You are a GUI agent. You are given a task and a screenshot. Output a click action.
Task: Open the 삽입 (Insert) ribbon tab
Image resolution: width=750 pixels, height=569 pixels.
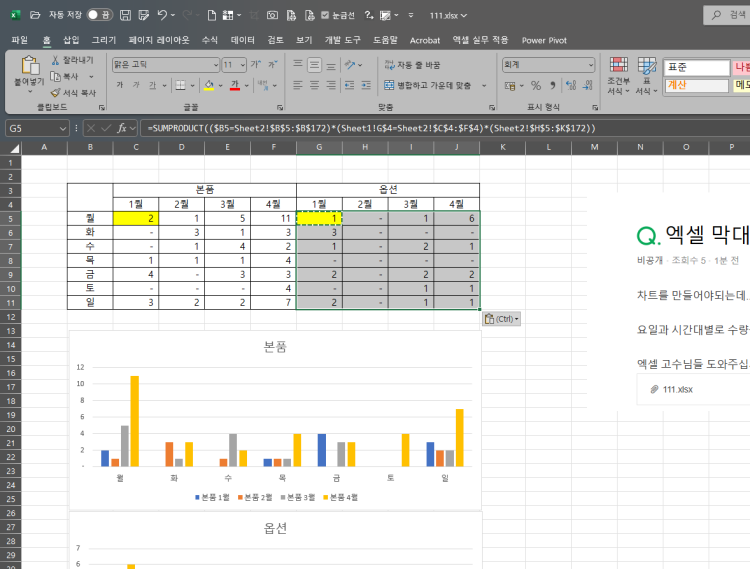pos(71,40)
